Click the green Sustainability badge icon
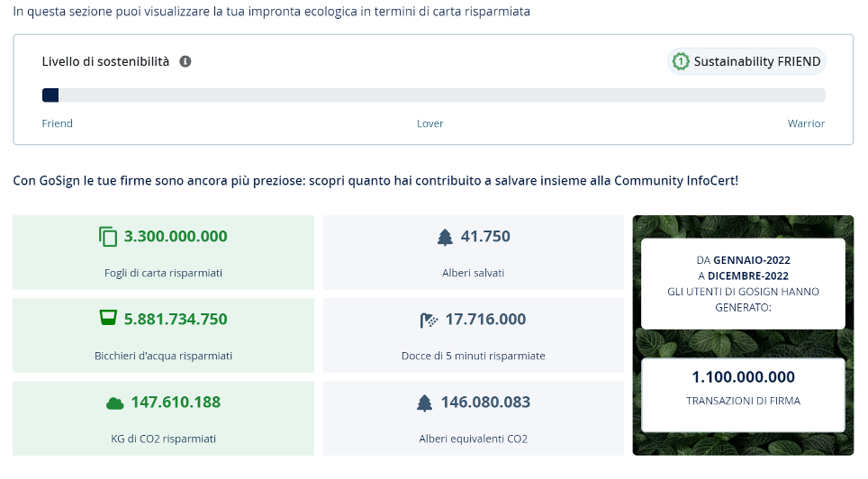This screenshot has width=868, height=479. point(681,62)
